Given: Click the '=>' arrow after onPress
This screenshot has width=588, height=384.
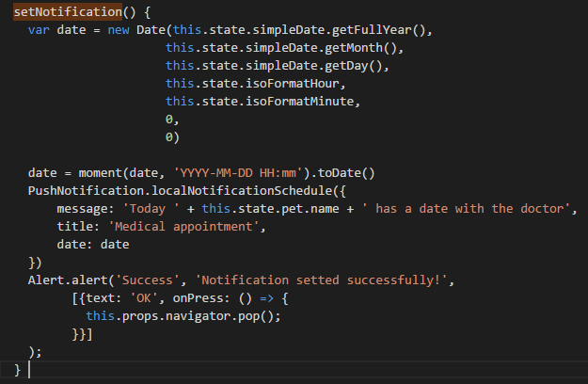Looking at the screenshot, I should 266,298.
